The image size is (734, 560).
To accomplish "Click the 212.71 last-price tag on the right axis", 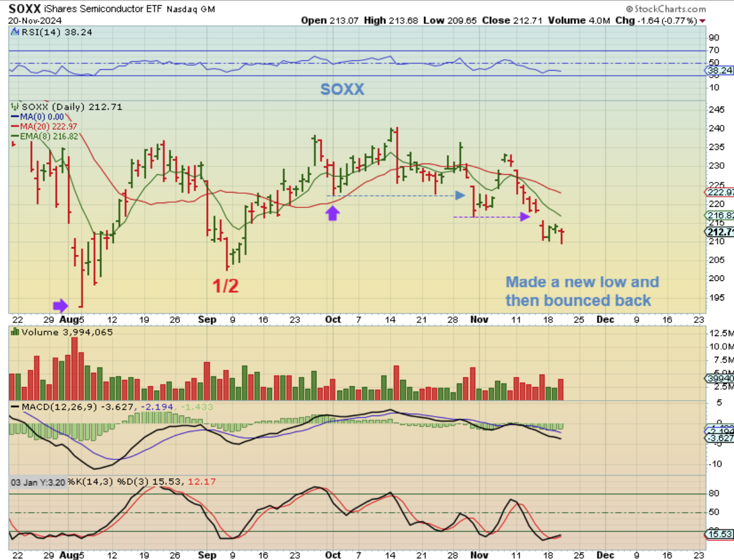I will pyautogui.click(x=720, y=231).
